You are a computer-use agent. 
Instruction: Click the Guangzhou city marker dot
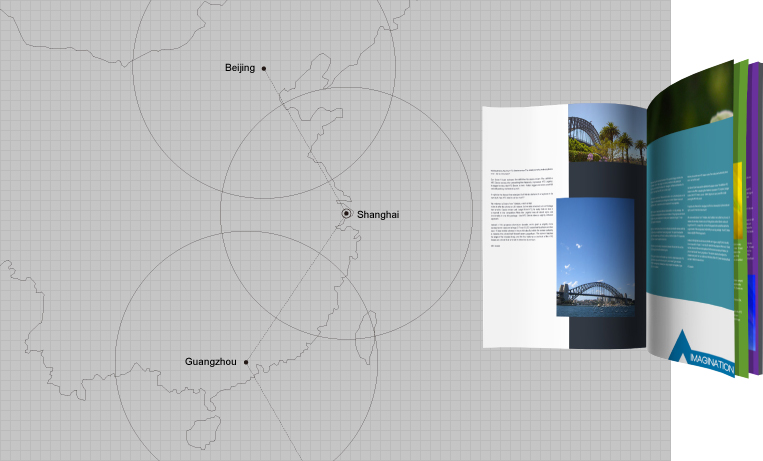(246, 362)
